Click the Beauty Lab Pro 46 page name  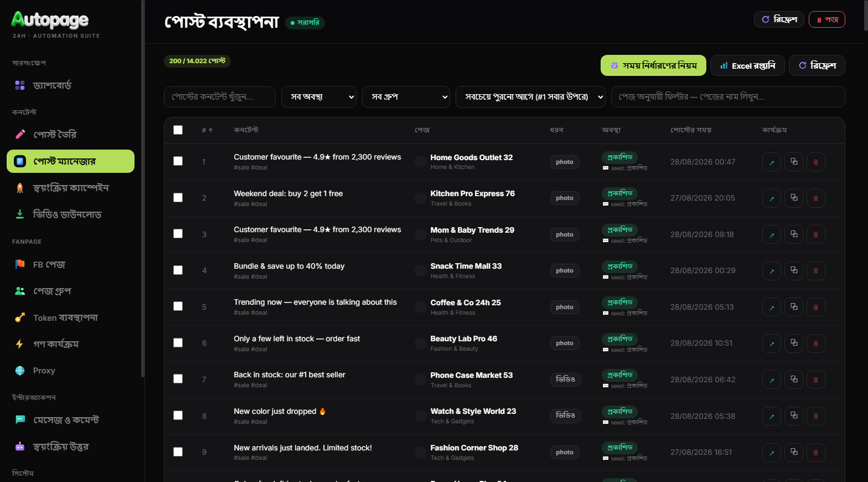pyautogui.click(x=464, y=339)
